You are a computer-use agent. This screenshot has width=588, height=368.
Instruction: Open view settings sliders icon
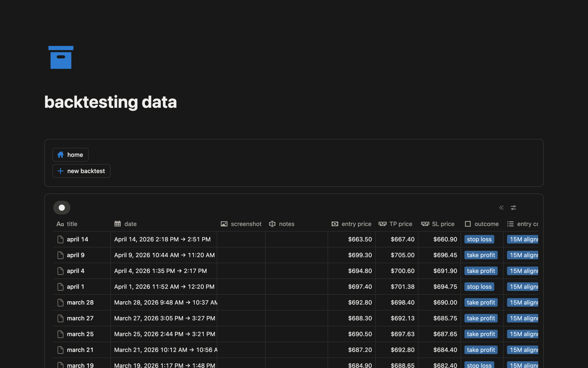tap(513, 208)
